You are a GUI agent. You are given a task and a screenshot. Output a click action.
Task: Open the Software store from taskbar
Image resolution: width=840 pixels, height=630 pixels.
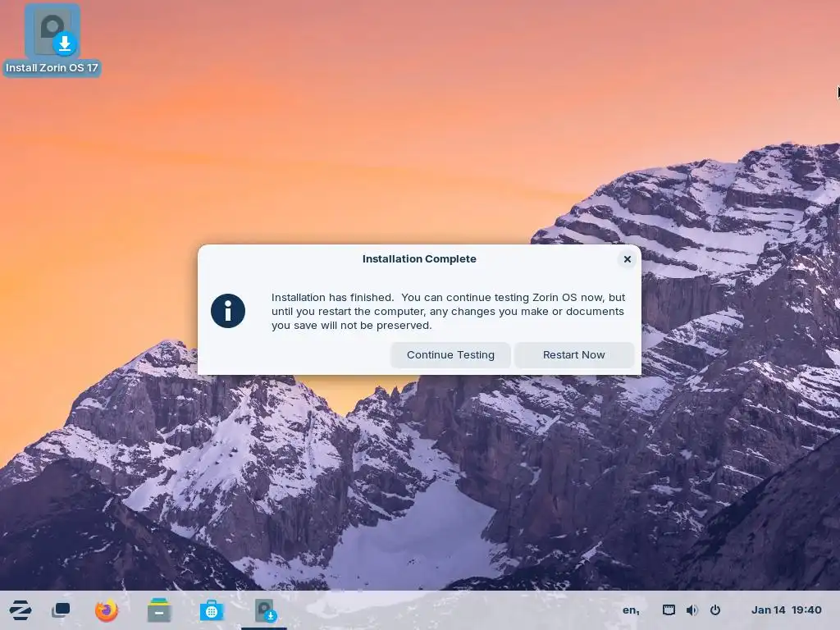212,610
